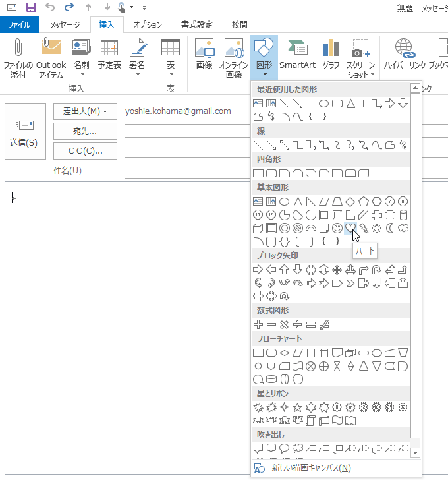This screenshot has height=480, width=448.
Task: Click the Subject (件名) input field
Action: point(187,171)
